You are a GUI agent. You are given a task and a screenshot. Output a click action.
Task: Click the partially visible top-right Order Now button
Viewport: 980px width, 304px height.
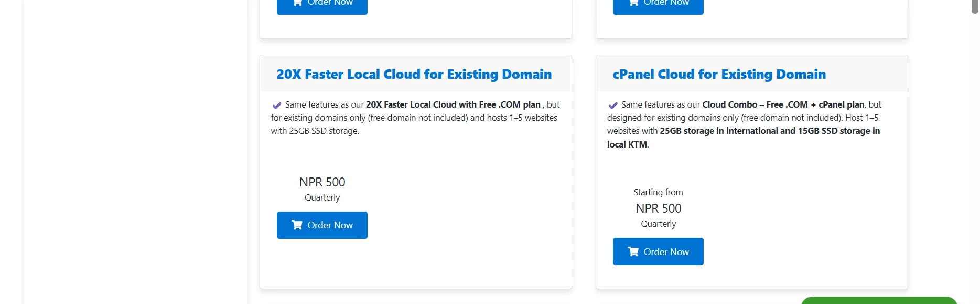(x=658, y=7)
